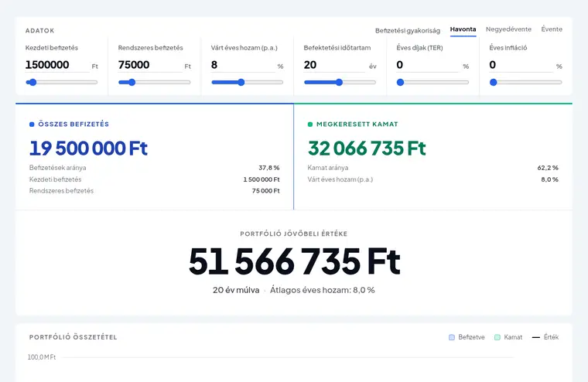Click the ADATOK section heading
The width and height of the screenshot is (588, 382).
tap(39, 31)
